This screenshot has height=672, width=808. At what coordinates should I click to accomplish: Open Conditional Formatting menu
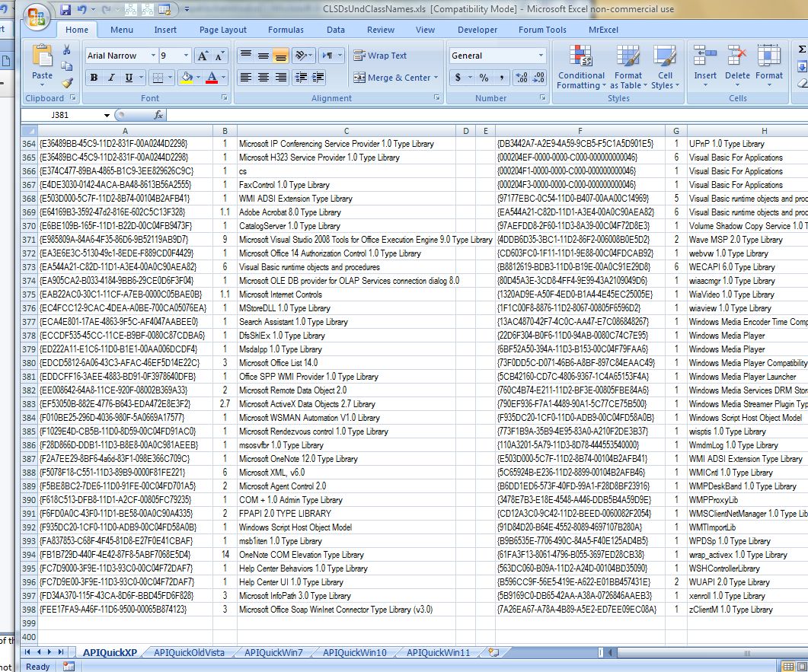click(x=581, y=67)
